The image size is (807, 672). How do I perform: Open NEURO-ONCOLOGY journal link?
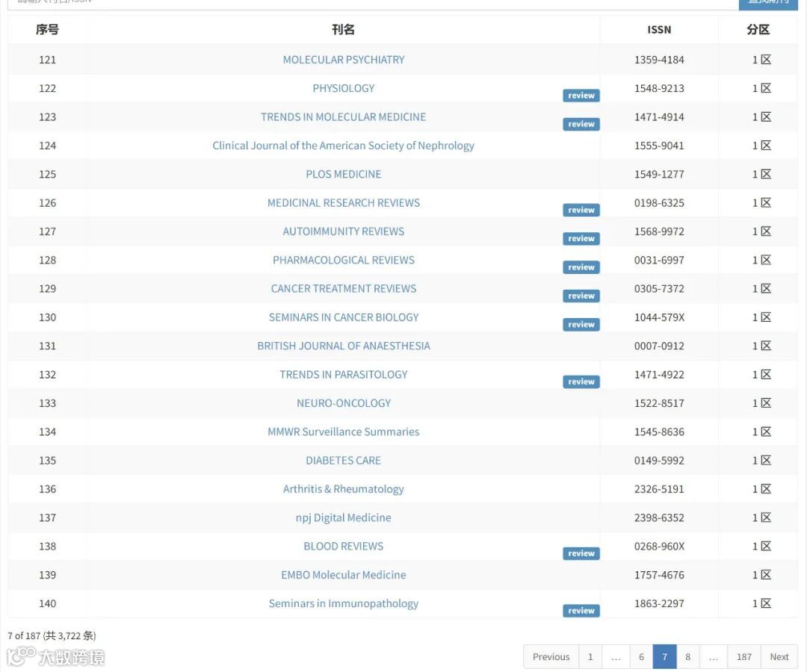point(343,403)
